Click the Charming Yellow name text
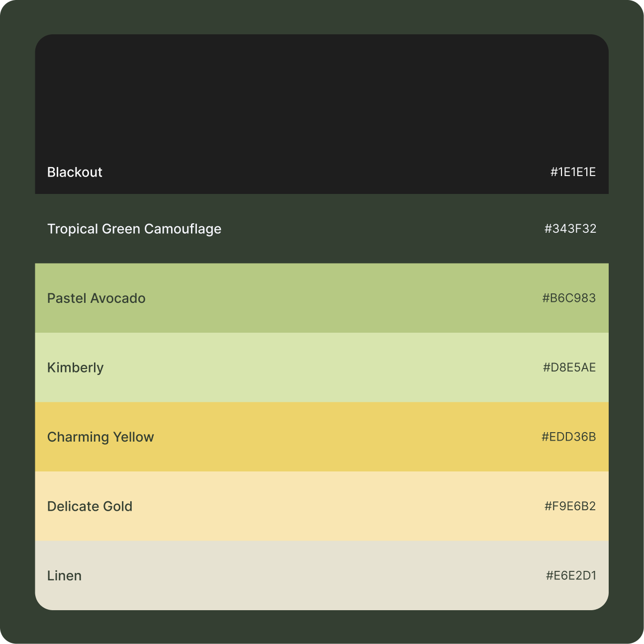644x644 pixels. [x=100, y=437]
